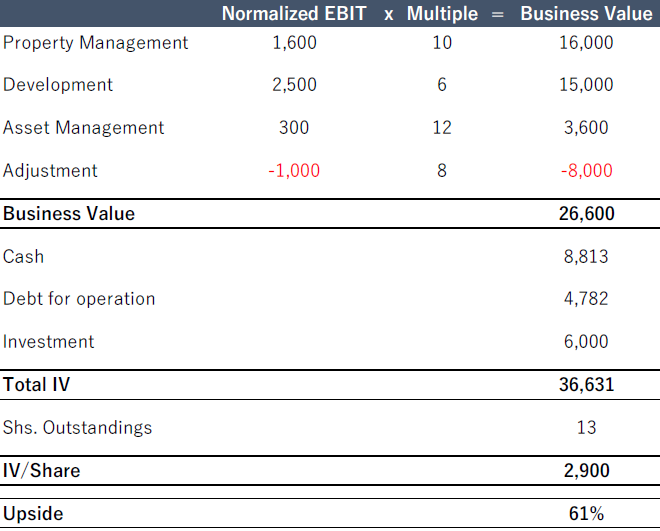Click Development business value 15,000

(x=586, y=85)
